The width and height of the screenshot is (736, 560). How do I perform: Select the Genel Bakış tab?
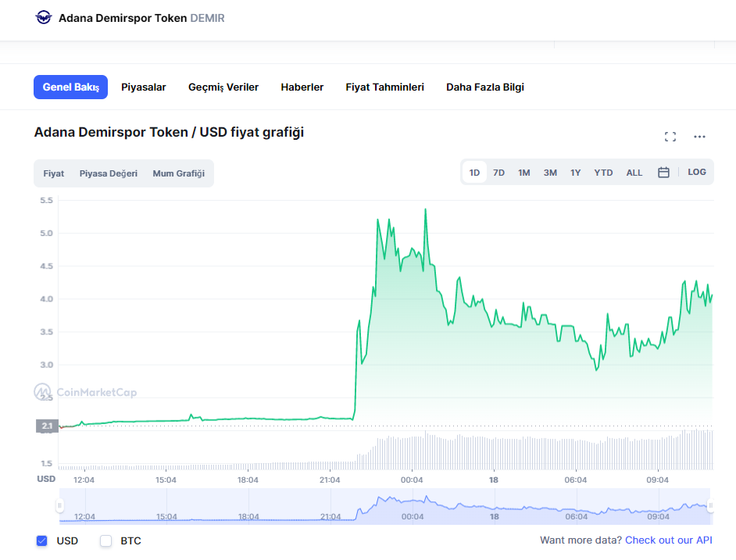tap(70, 87)
